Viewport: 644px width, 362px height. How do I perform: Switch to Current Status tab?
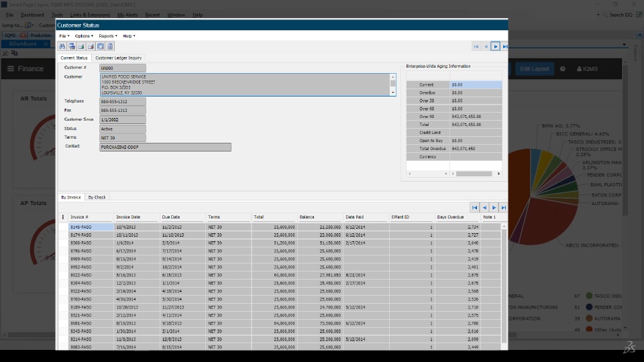74,58
